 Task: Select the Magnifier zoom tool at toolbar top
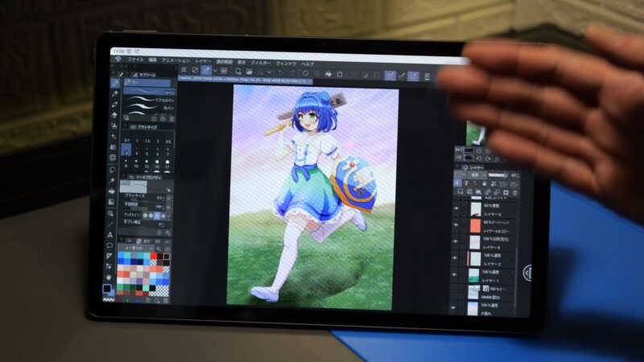click(x=117, y=72)
